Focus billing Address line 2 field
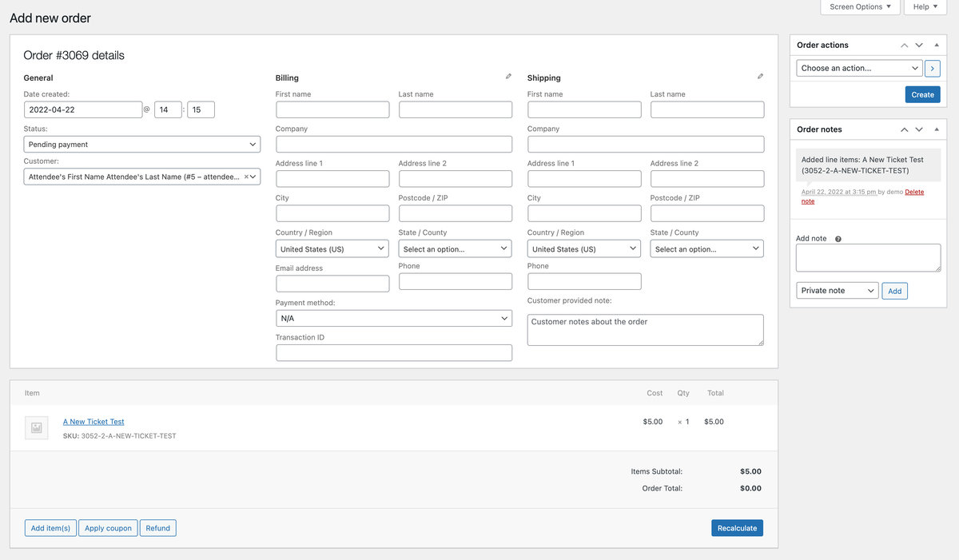 (456, 179)
